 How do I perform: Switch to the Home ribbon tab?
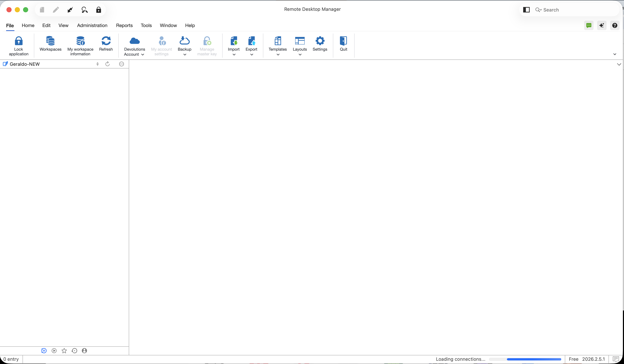click(x=28, y=25)
